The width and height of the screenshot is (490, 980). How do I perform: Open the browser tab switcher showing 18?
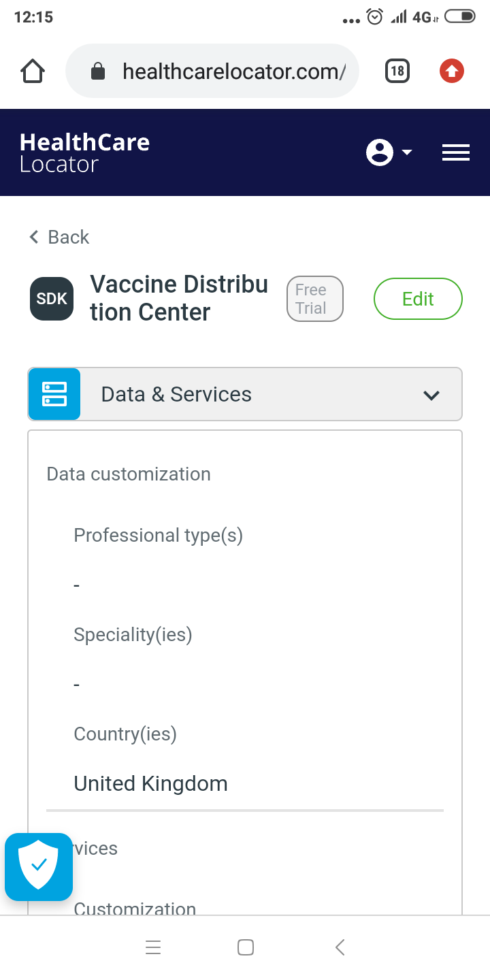click(x=397, y=71)
